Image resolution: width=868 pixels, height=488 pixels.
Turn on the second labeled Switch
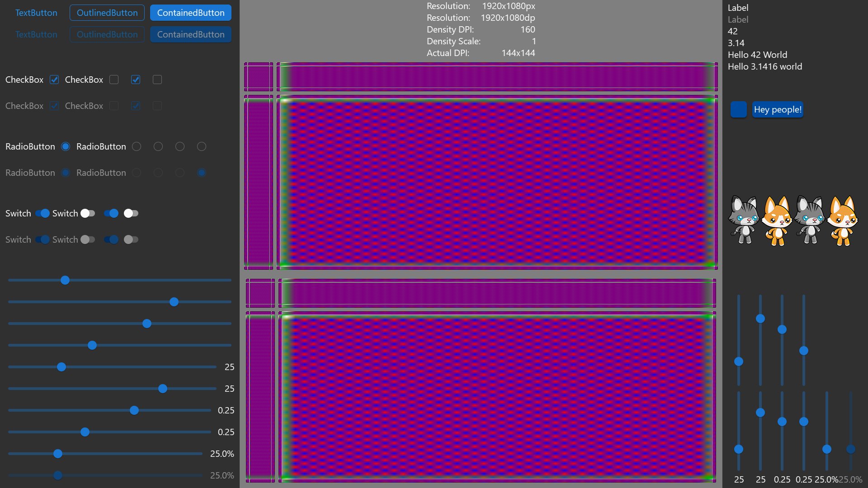point(88,213)
